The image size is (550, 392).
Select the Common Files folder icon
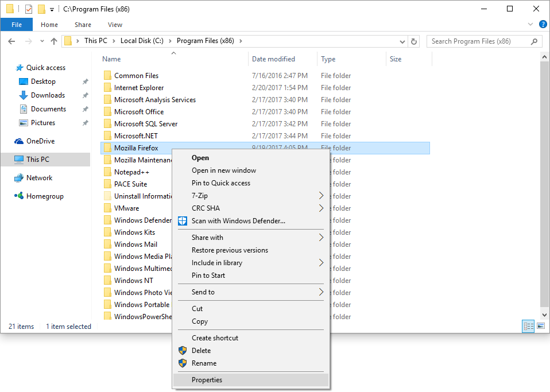click(108, 75)
